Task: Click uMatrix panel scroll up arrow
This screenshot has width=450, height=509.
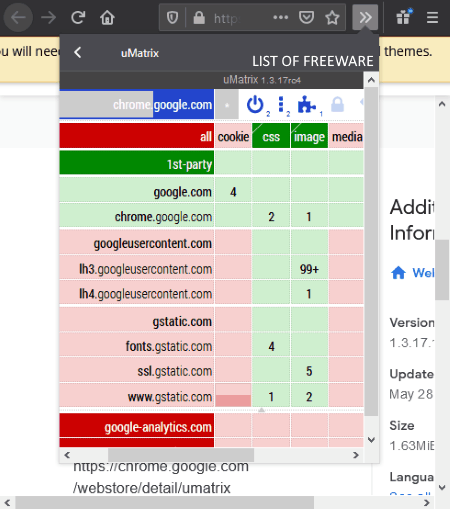Action: point(371,80)
